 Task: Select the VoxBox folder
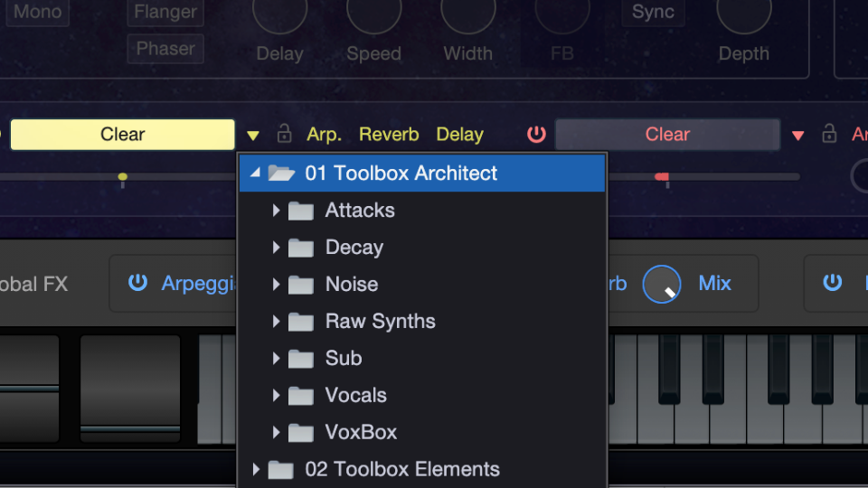coord(361,433)
